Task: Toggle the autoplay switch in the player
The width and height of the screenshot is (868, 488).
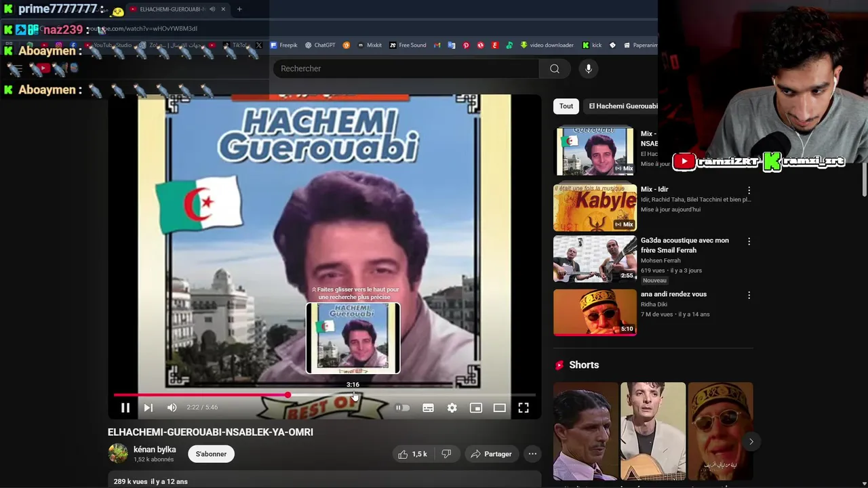Action: pyautogui.click(x=403, y=407)
